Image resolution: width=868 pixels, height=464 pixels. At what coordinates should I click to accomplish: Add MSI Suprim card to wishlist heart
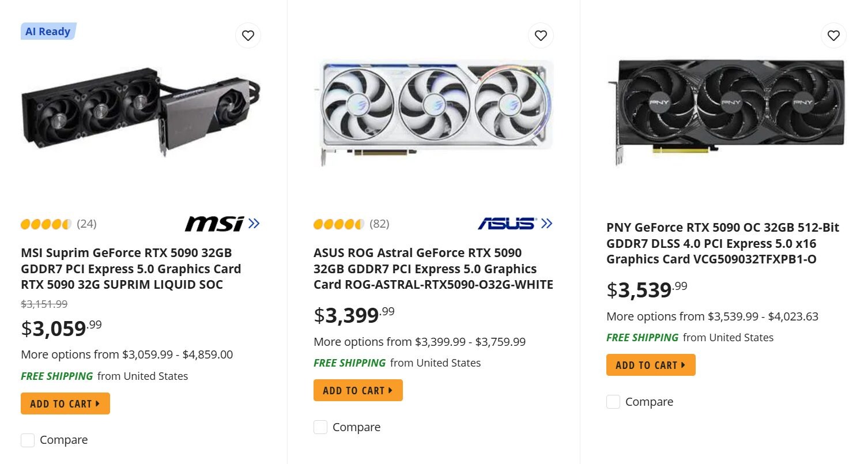[248, 36]
